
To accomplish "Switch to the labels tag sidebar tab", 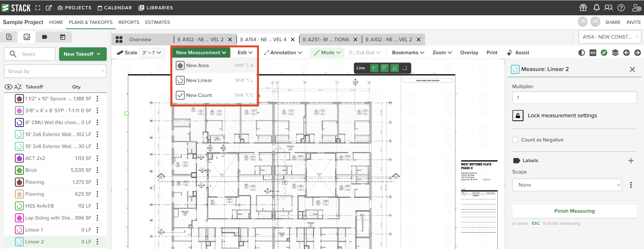I will point(45,37).
